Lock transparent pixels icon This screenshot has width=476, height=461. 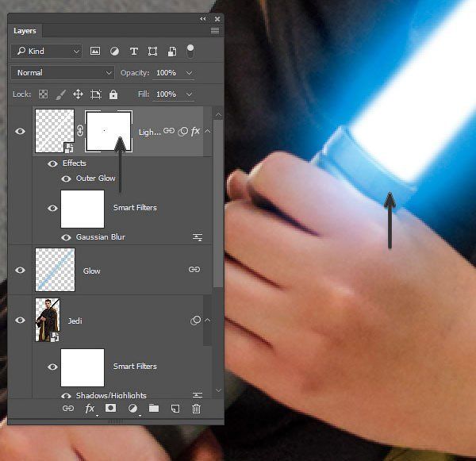43,94
